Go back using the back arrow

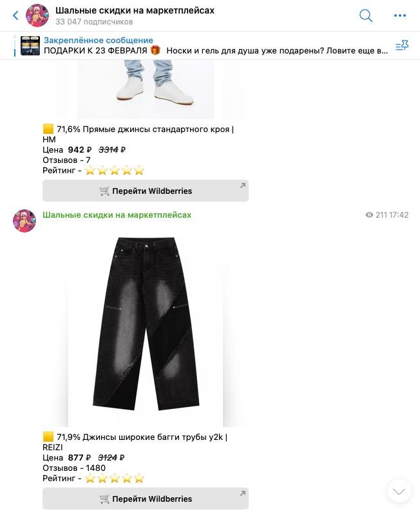coord(15,15)
